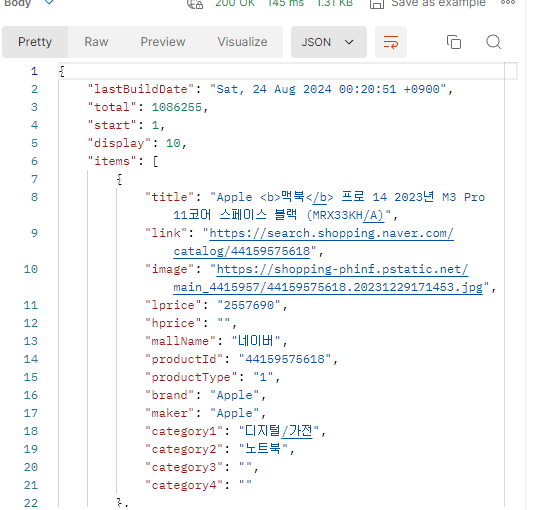Open response search via magnifier icon
Image resolution: width=535 pixels, height=510 pixels.
click(x=493, y=42)
